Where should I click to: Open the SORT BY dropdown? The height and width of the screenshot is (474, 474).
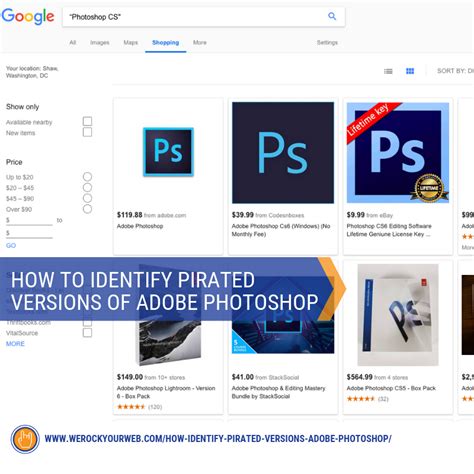[455, 71]
